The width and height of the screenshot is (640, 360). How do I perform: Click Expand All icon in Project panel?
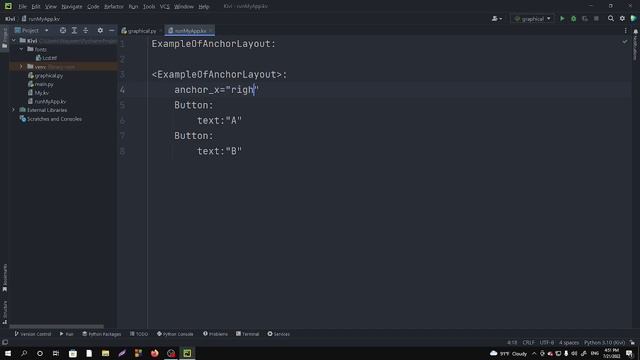click(74, 31)
